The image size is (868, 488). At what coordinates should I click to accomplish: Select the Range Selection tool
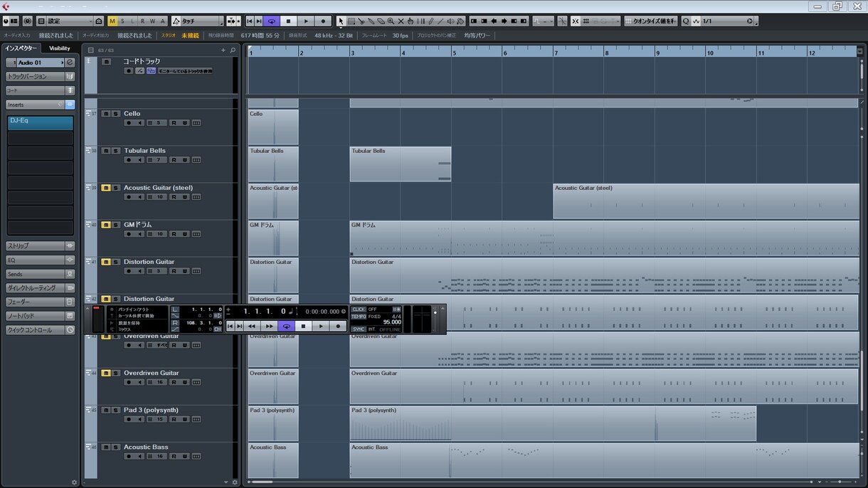click(x=351, y=21)
